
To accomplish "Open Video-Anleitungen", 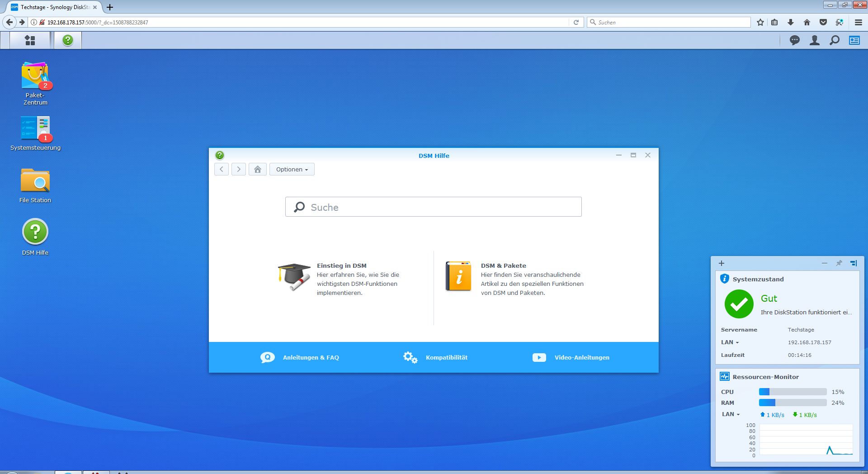I will [571, 357].
